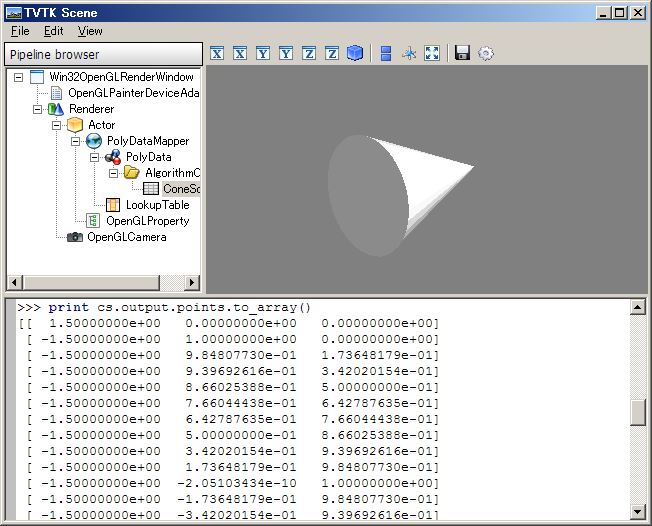Toggle the axes indicator display
Viewport: 652px width, 526px height.
tap(408, 53)
